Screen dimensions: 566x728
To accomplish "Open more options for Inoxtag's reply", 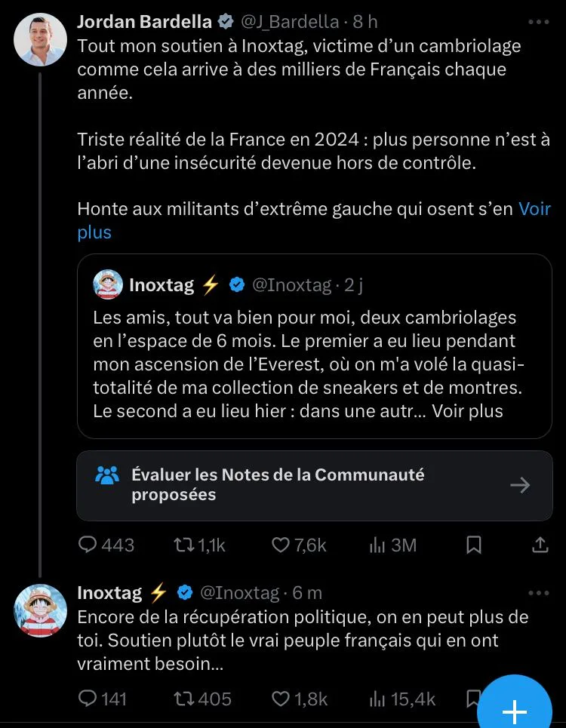I will (539, 593).
